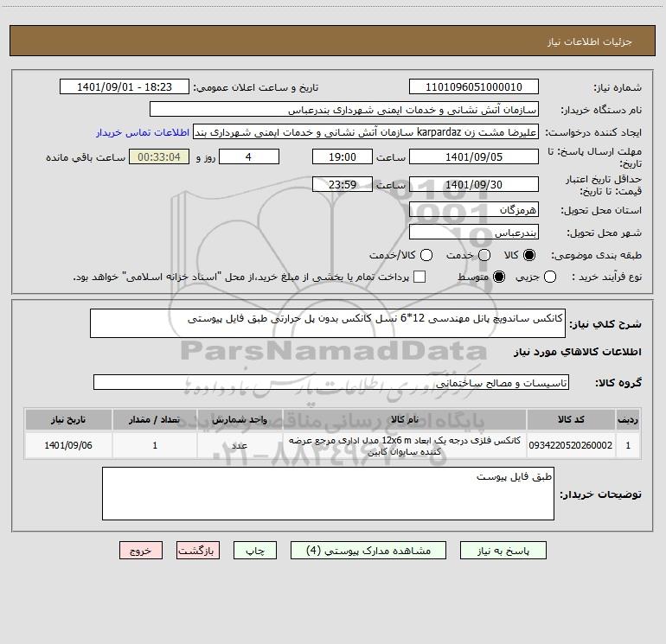Click the product name cell کانکس فلزی
This screenshot has width=666, height=644.
tap(405, 445)
